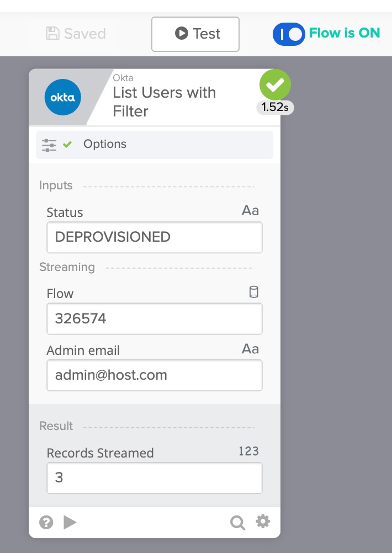
Task: Open the step search magnifier icon
Action: pos(237,521)
